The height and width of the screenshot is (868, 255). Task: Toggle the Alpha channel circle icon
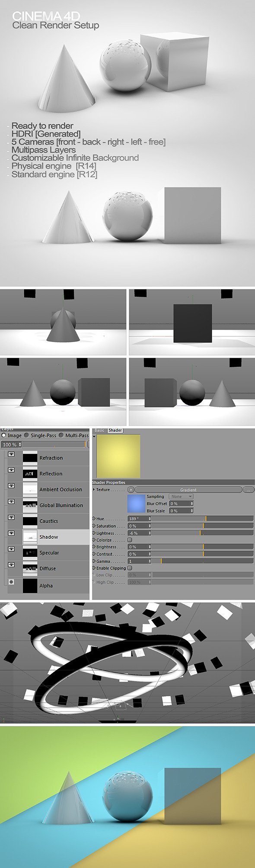coord(12,582)
